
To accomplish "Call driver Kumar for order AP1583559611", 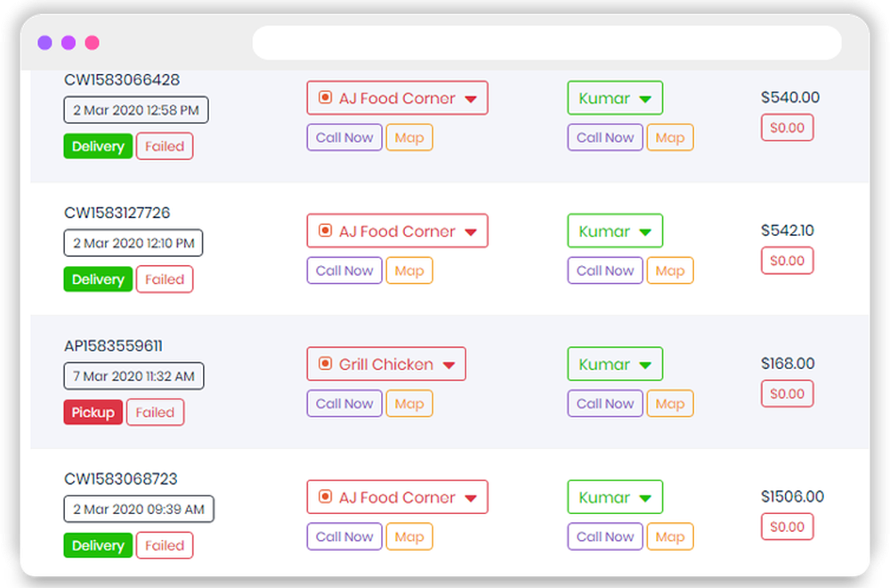I will [605, 404].
